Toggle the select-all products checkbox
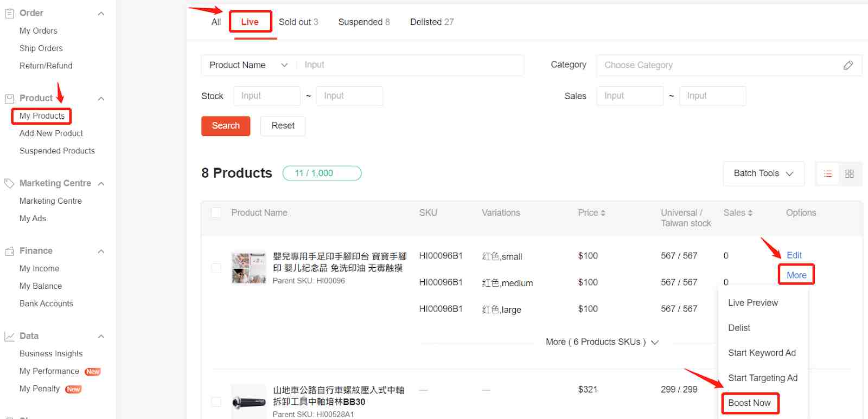 tap(216, 213)
